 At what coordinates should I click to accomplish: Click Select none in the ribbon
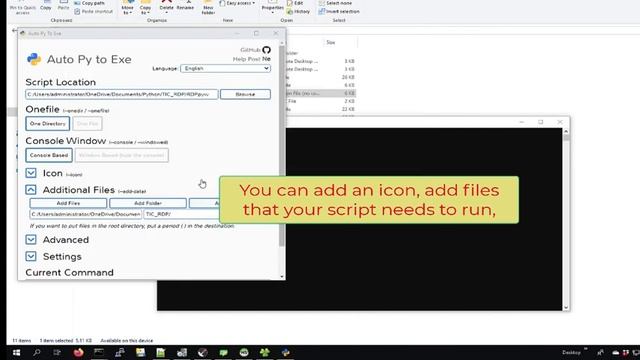point(335,3)
